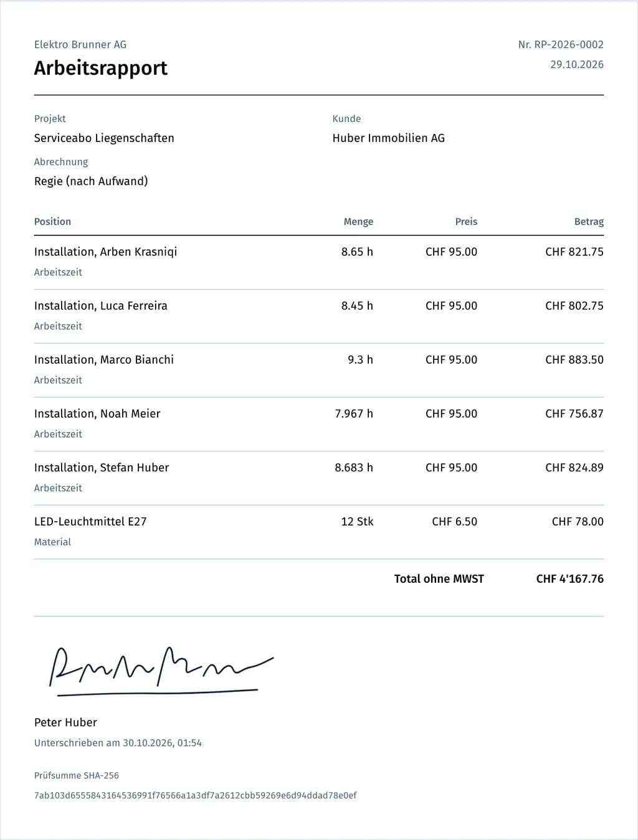Click the Position column header
The image size is (638, 840).
[52, 222]
